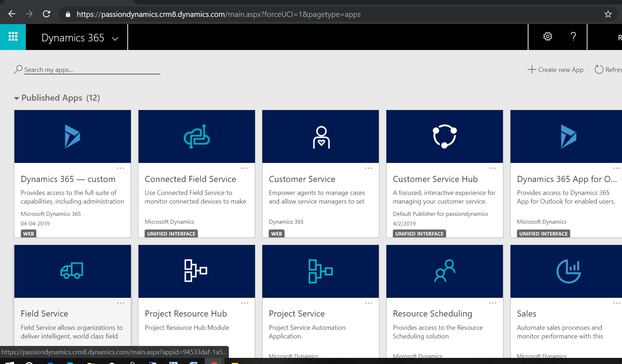The height and width of the screenshot is (364, 622).
Task: Collapse the Published Apps section
Action: (x=17, y=98)
